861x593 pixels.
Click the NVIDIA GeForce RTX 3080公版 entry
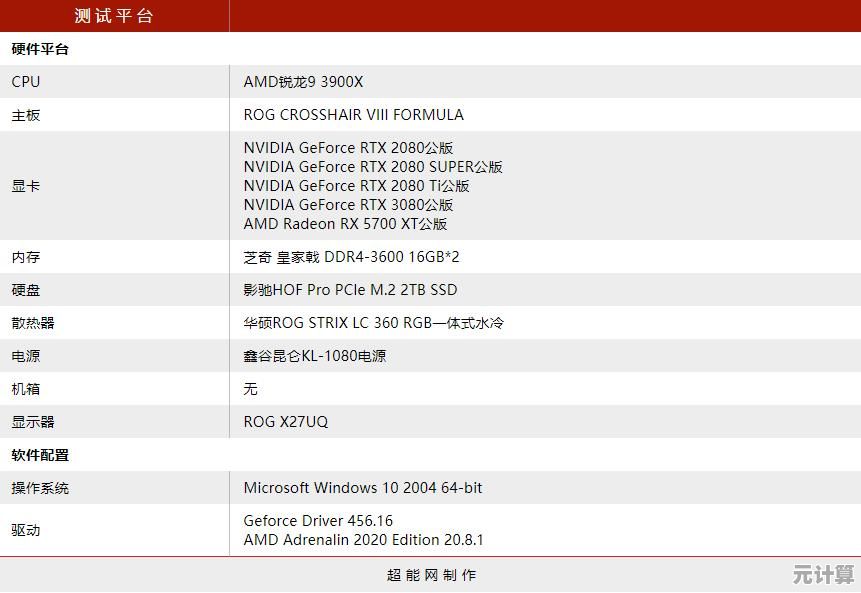pyautogui.click(x=348, y=205)
